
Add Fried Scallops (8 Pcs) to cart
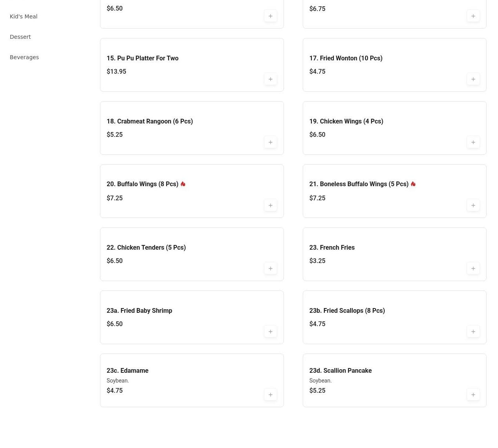tap(473, 332)
